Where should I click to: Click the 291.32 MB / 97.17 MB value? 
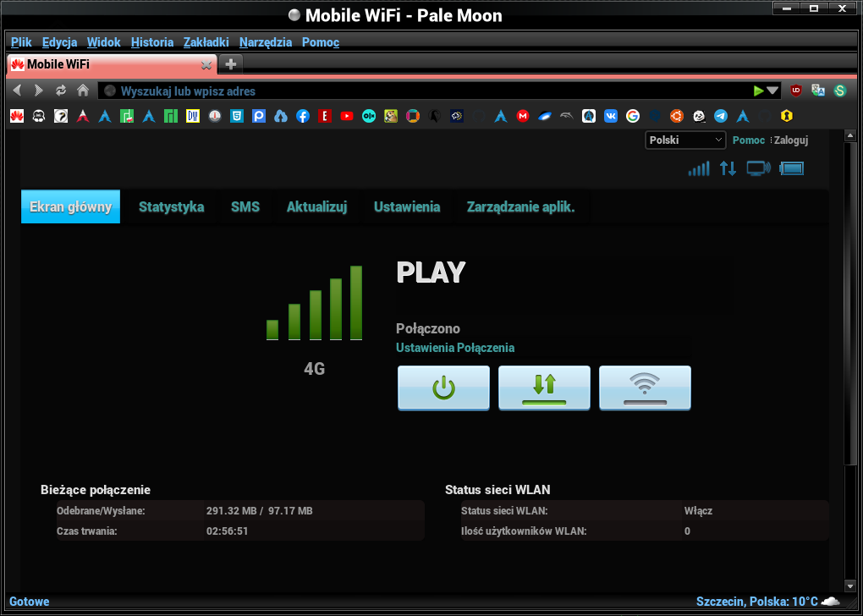(x=259, y=511)
